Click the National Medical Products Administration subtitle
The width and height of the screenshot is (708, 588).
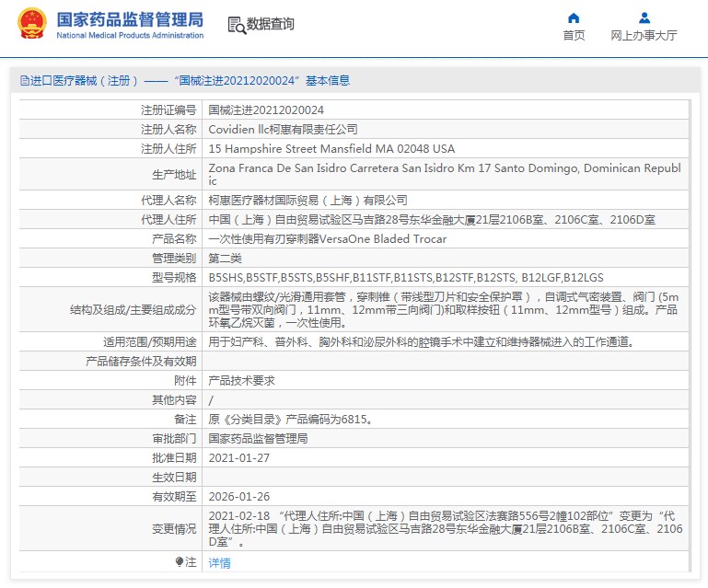(130, 36)
